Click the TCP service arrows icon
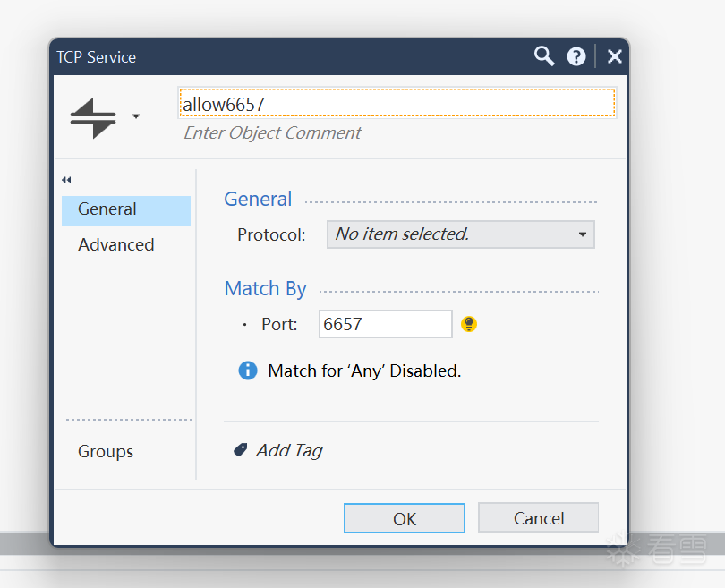Image resolution: width=725 pixels, height=588 pixels. click(93, 117)
